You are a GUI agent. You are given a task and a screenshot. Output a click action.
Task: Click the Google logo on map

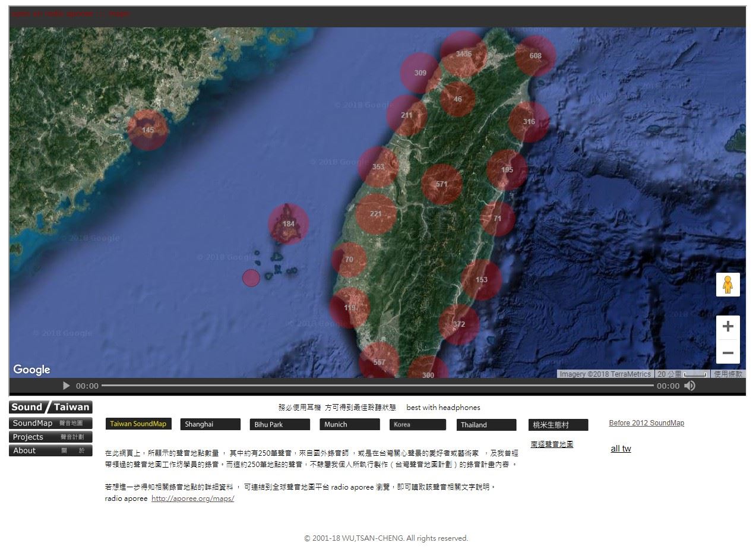pos(31,370)
